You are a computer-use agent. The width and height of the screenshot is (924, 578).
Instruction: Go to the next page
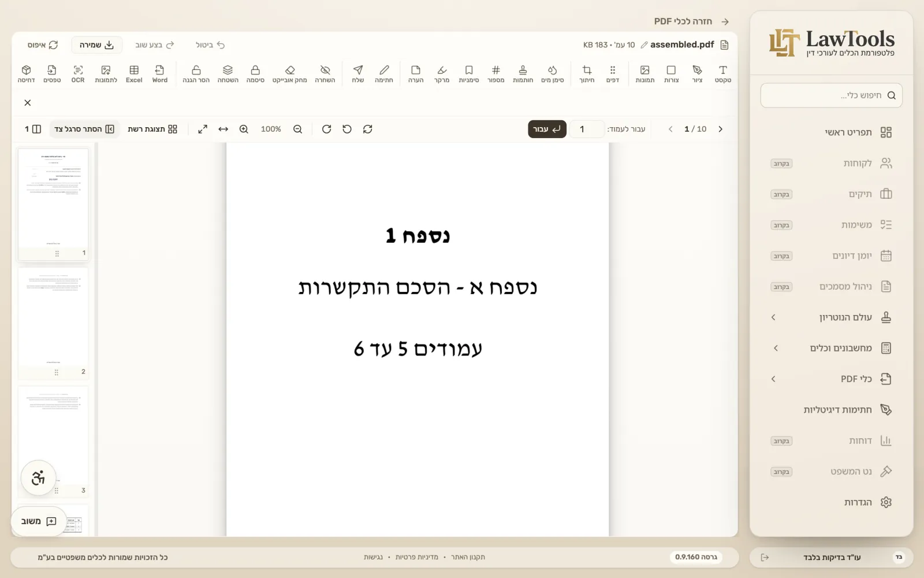720,129
